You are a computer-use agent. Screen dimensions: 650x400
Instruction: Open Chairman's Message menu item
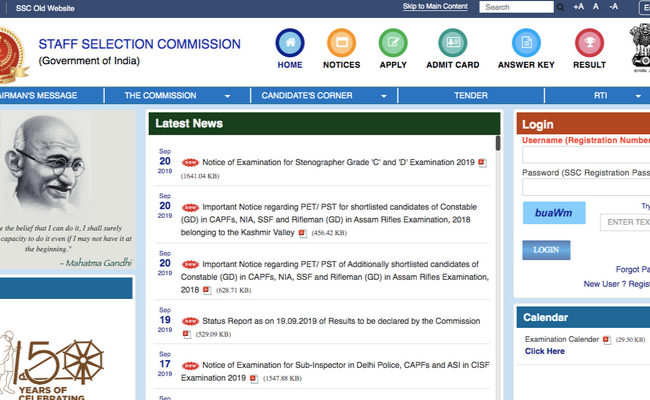pos(45,96)
